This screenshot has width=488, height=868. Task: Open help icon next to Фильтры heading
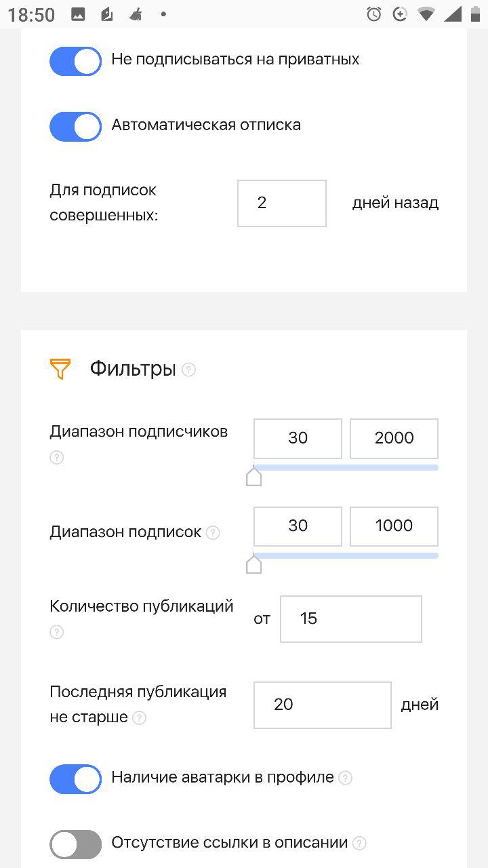(189, 370)
